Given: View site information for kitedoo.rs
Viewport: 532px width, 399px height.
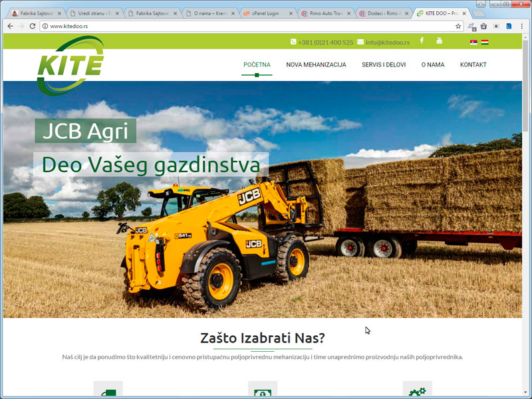Looking at the screenshot, I should [x=45, y=26].
